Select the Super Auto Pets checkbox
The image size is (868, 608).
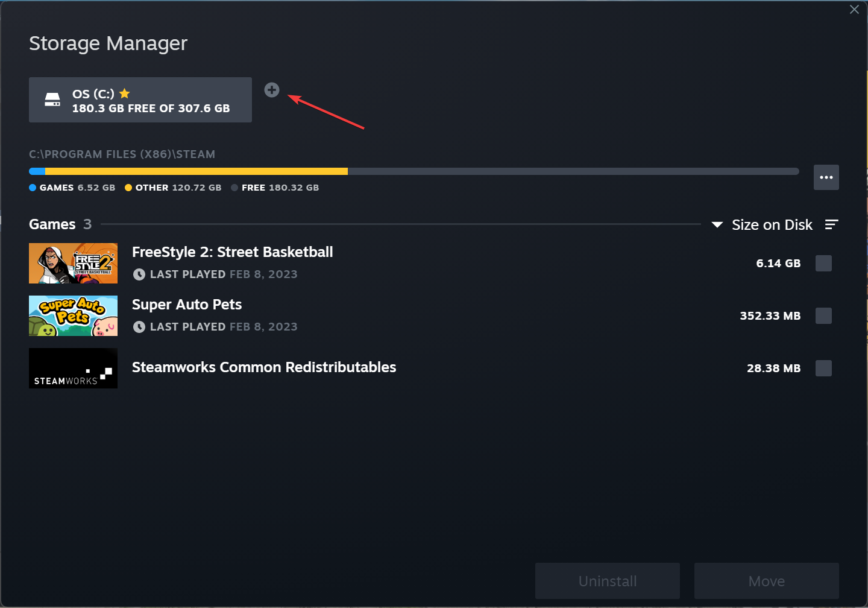pos(823,315)
